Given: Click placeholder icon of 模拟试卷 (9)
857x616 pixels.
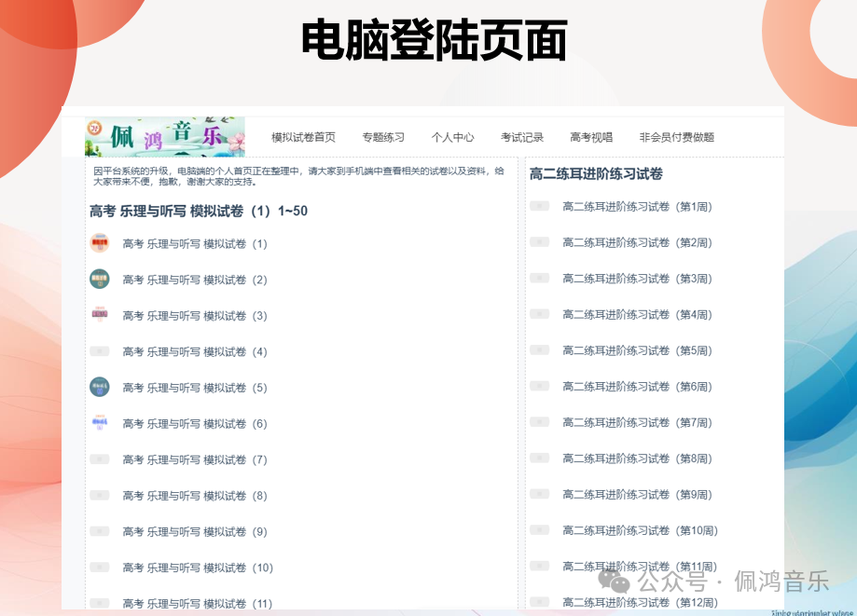Looking at the screenshot, I should tap(100, 531).
